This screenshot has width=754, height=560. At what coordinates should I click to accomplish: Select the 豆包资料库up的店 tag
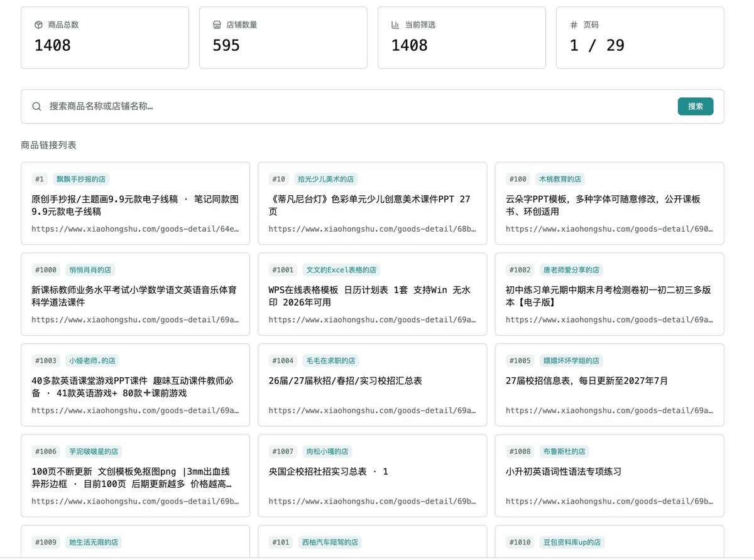[x=572, y=542]
